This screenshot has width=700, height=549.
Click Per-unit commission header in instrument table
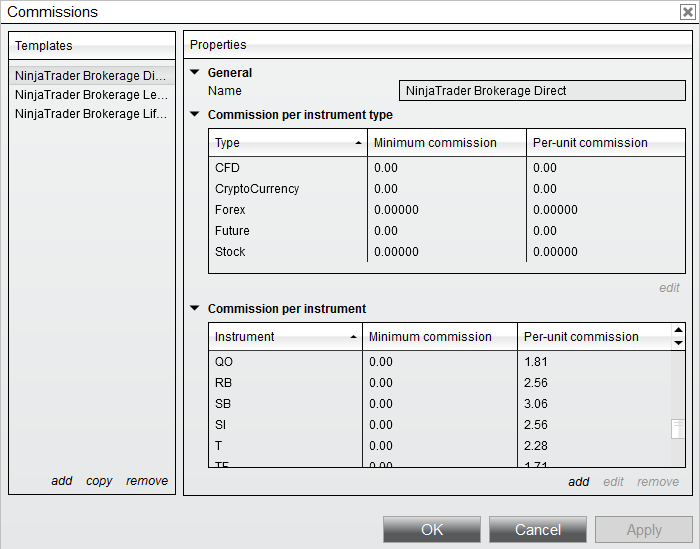click(594, 337)
